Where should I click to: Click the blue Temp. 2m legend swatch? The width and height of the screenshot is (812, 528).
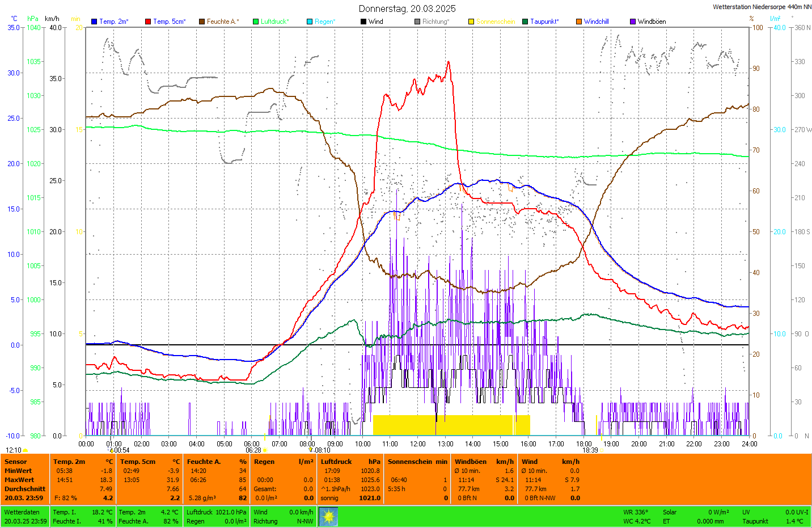pyautogui.click(x=94, y=22)
